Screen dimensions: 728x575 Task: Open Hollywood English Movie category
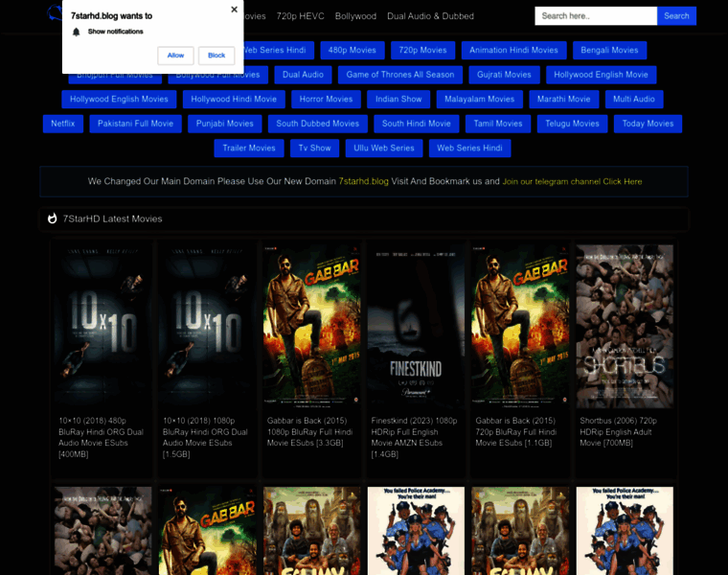point(602,75)
